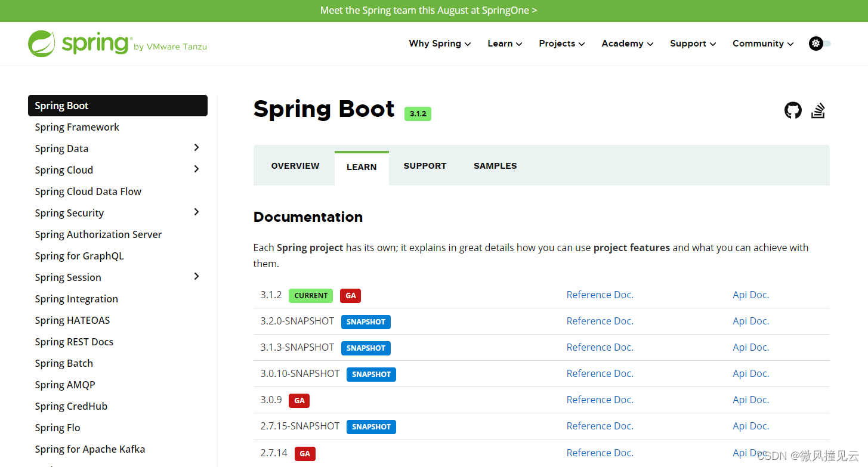868x467 pixels.
Task: Click the 3.1.2 version badge beside title
Action: [x=418, y=114]
